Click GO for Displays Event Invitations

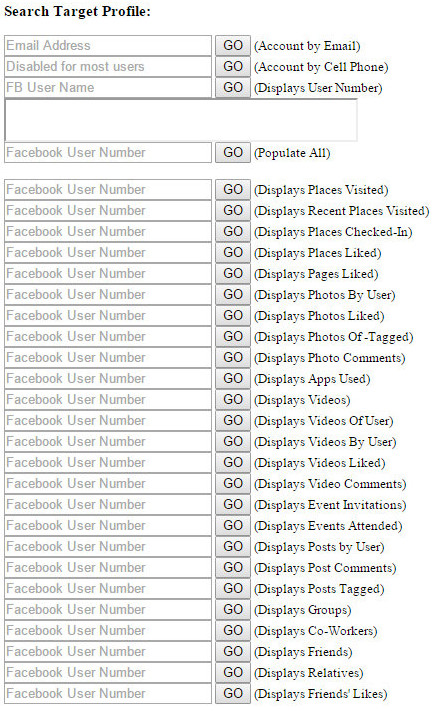(233, 505)
